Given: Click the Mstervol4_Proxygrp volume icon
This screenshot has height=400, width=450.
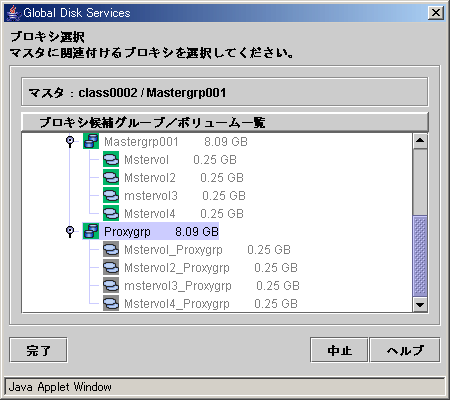Looking at the screenshot, I should click(x=111, y=303).
